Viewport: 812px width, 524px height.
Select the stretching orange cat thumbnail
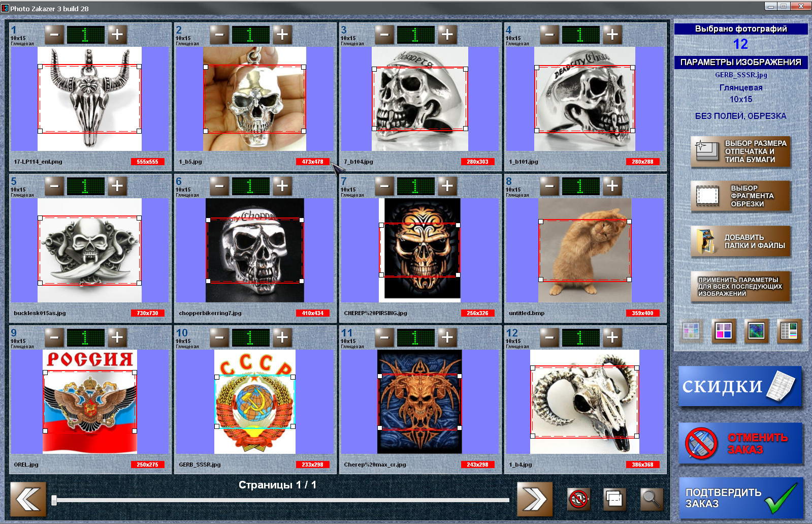584,251
